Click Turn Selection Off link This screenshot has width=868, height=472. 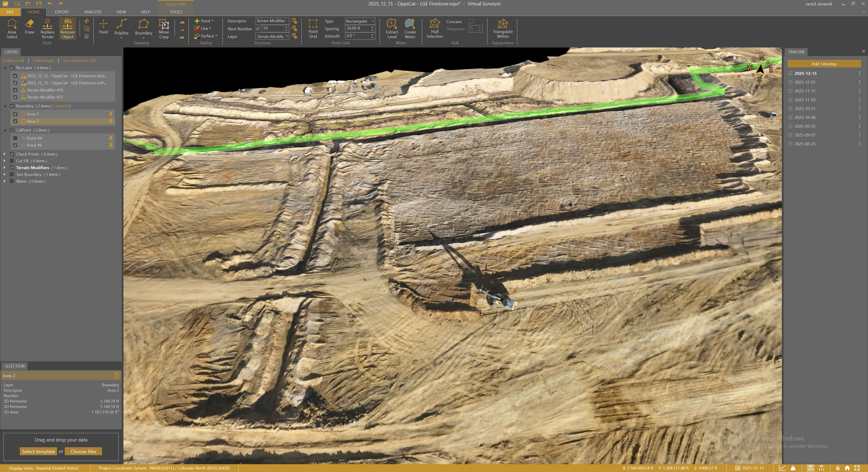click(79, 61)
